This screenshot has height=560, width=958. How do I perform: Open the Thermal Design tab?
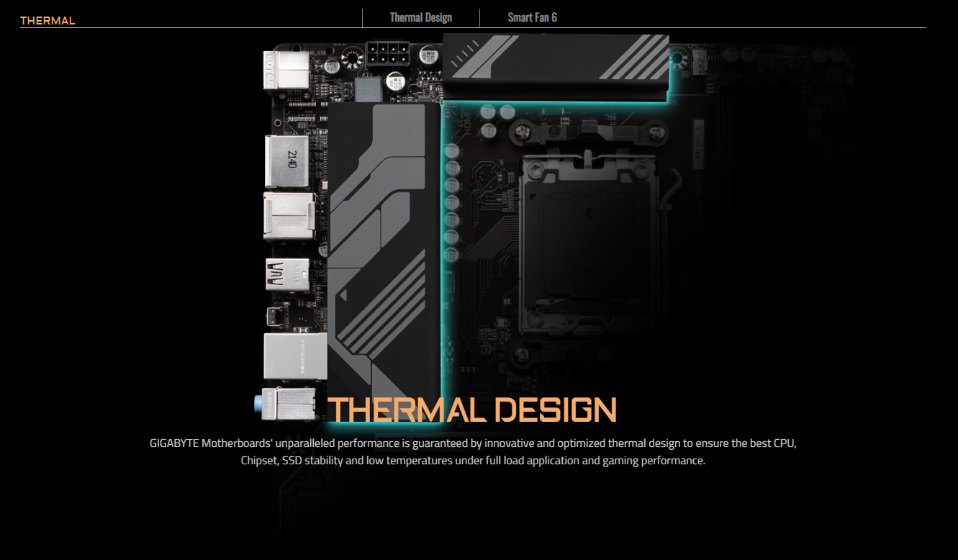420,17
